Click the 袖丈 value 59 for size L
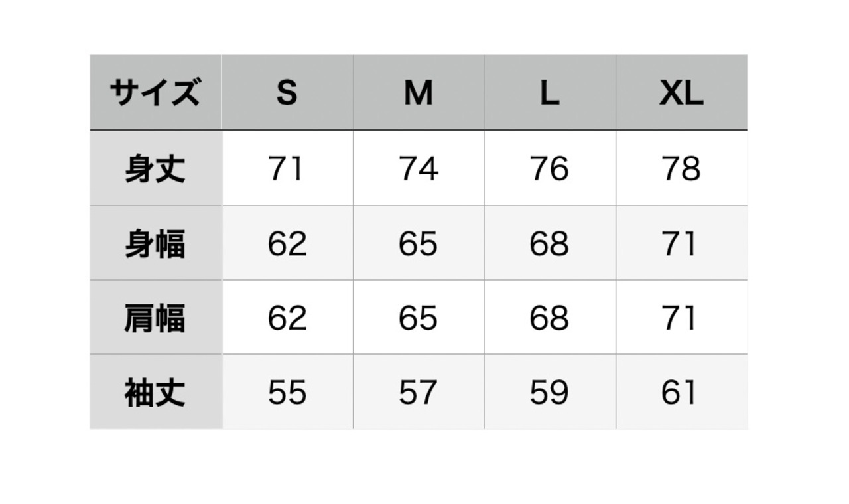849x504 pixels. tap(549, 393)
